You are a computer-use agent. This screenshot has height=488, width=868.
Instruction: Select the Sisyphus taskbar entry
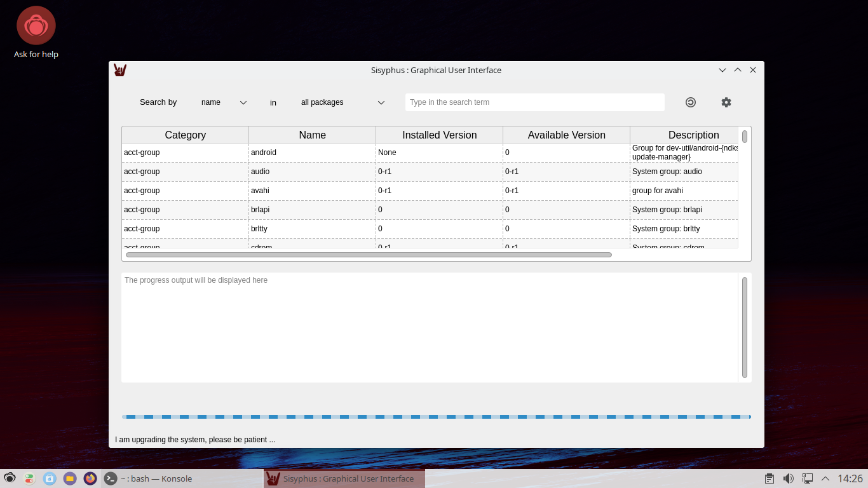tap(344, 478)
